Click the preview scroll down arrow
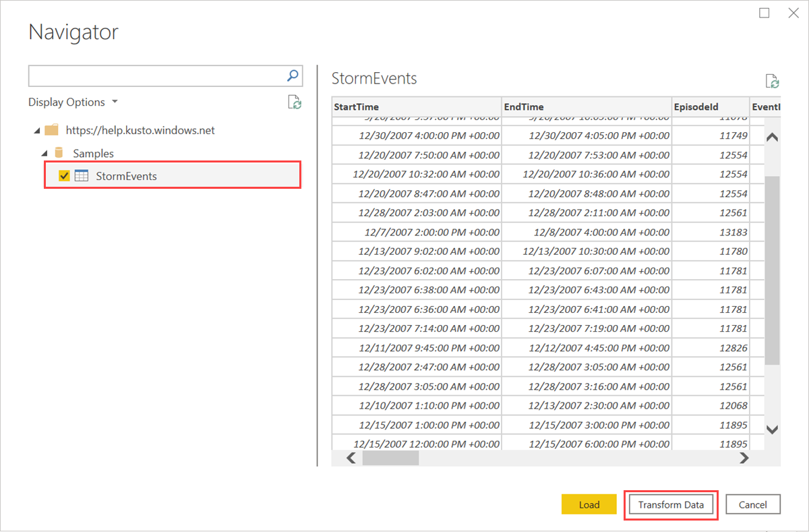 coord(773,429)
